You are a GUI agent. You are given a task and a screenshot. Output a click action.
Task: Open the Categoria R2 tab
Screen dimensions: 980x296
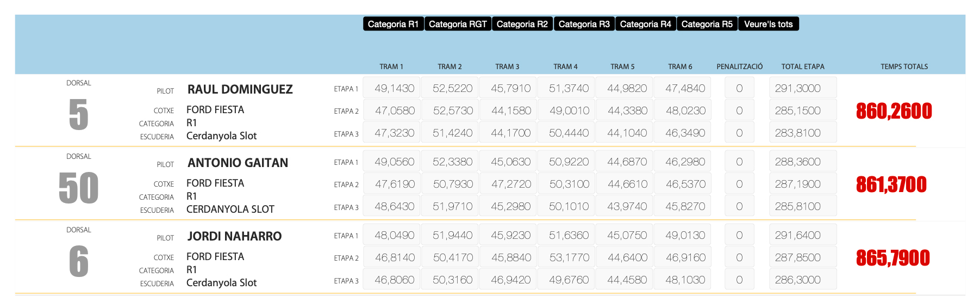[x=522, y=24]
